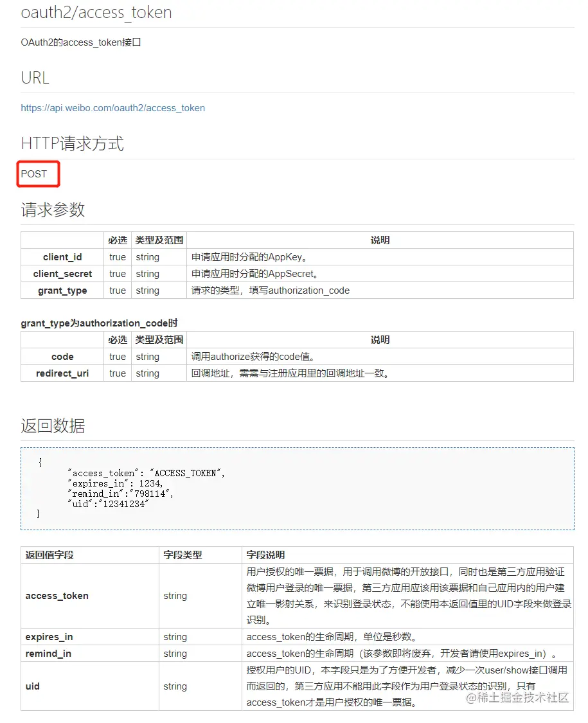Image resolution: width=588 pixels, height=723 pixels.
Task: Click the true cell in client_id row
Action: [x=118, y=257]
